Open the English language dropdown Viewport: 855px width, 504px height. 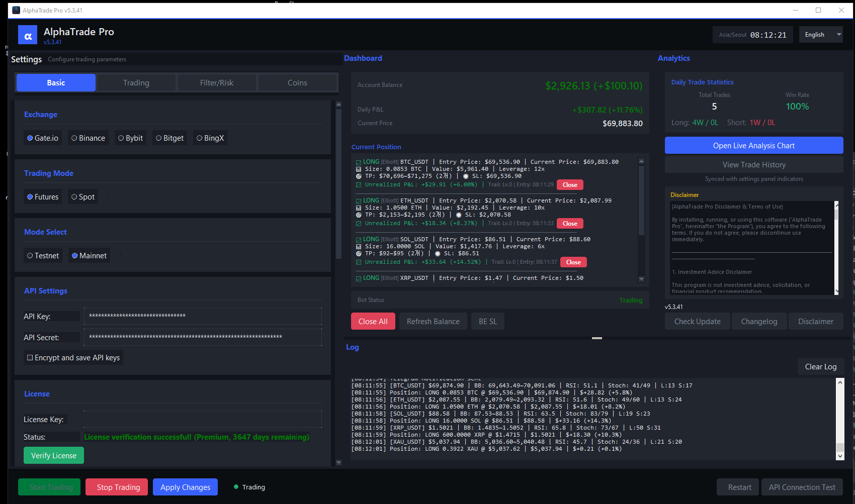(x=821, y=35)
